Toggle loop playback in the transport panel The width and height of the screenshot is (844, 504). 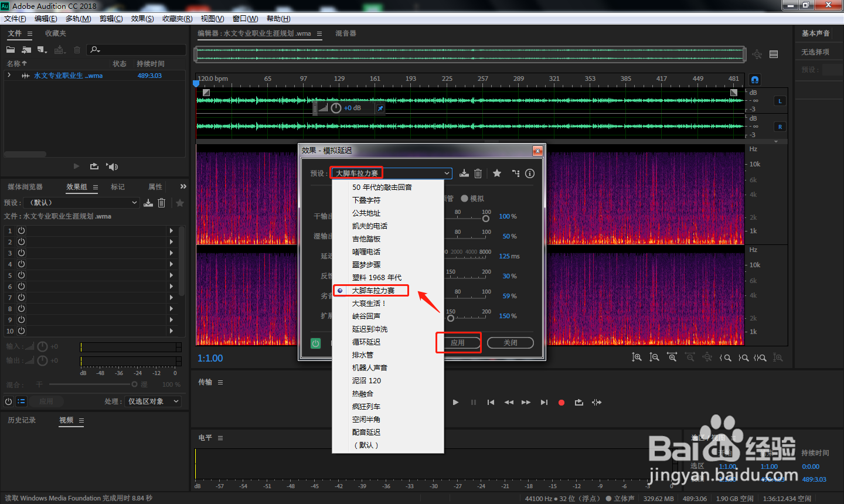[579, 402]
